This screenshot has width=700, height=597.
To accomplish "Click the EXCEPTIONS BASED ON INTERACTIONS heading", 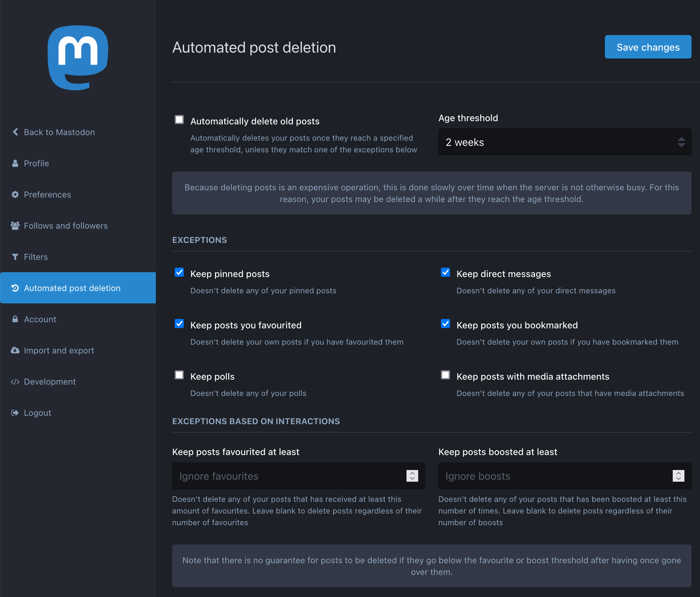I will 256,421.
